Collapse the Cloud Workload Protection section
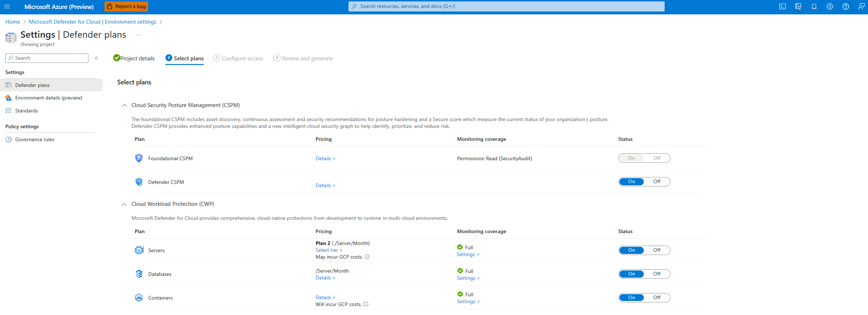The height and width of the screenshot is (315, 868). [x=124, y=204]
